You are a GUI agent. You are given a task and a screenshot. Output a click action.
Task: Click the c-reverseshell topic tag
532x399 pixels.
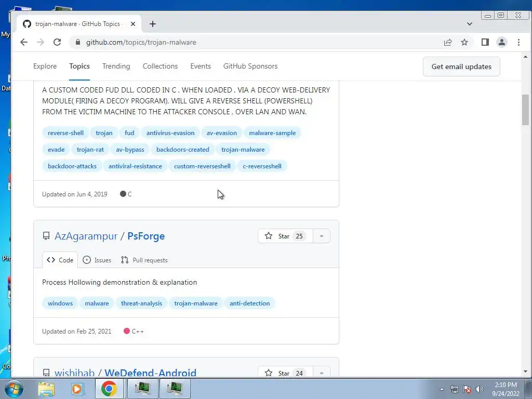click(262, 166)
